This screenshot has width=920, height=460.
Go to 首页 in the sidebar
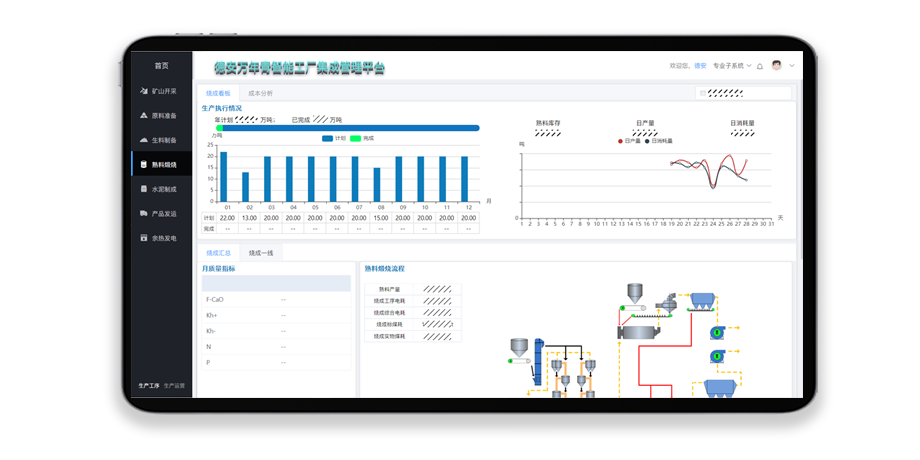(x=161, y=66)
